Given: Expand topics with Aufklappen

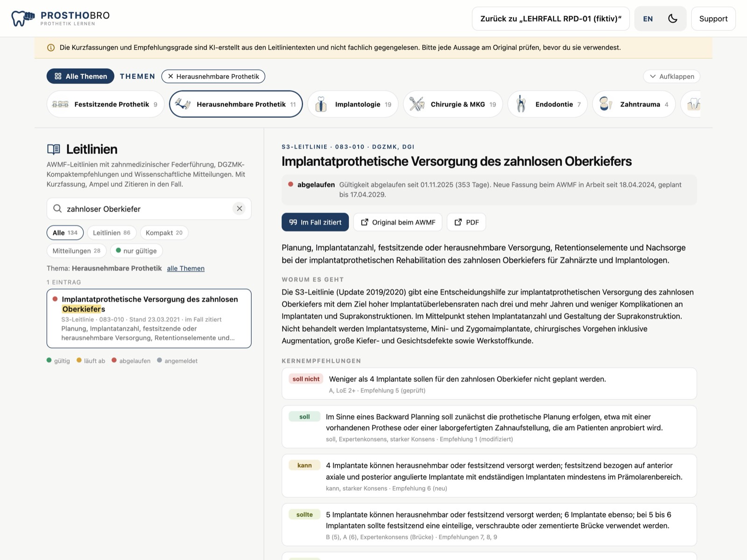Looking at the screenshot, I should coord(672,77).
